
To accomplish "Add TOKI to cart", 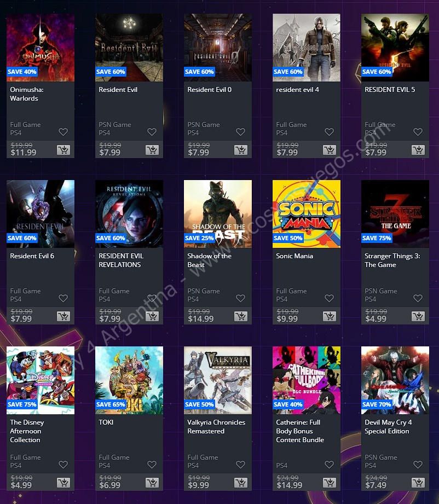I will [152, 483].
